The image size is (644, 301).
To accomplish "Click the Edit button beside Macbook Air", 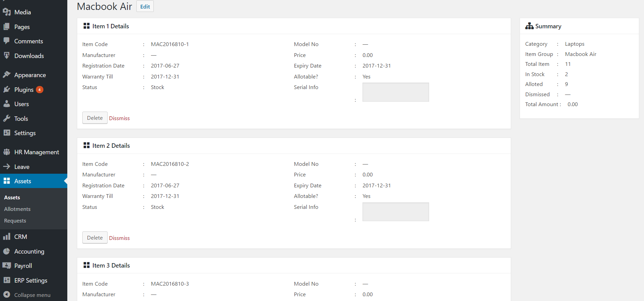I will (145, 6).
